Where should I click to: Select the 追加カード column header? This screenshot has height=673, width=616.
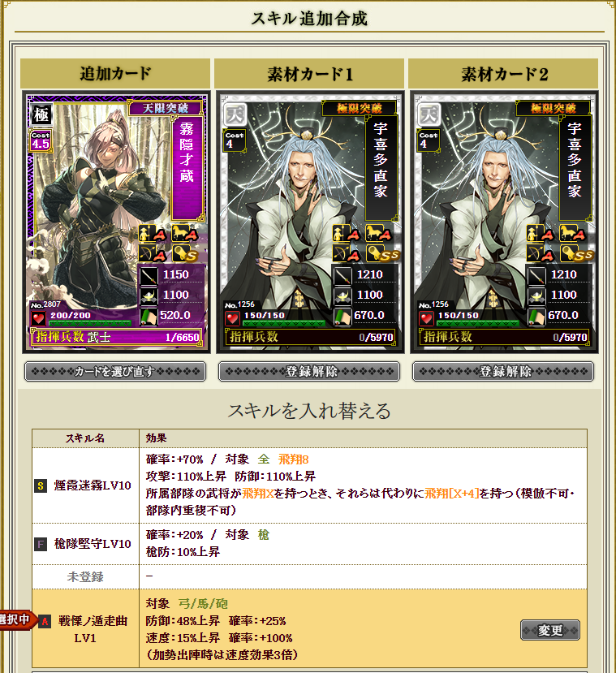(115, 74)
